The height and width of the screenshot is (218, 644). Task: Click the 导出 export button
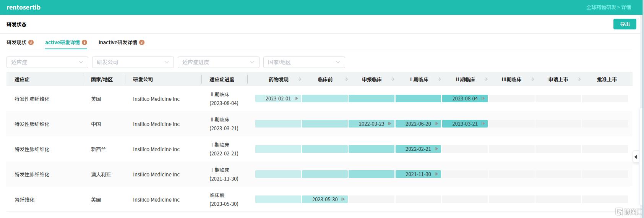coord(625,24)
